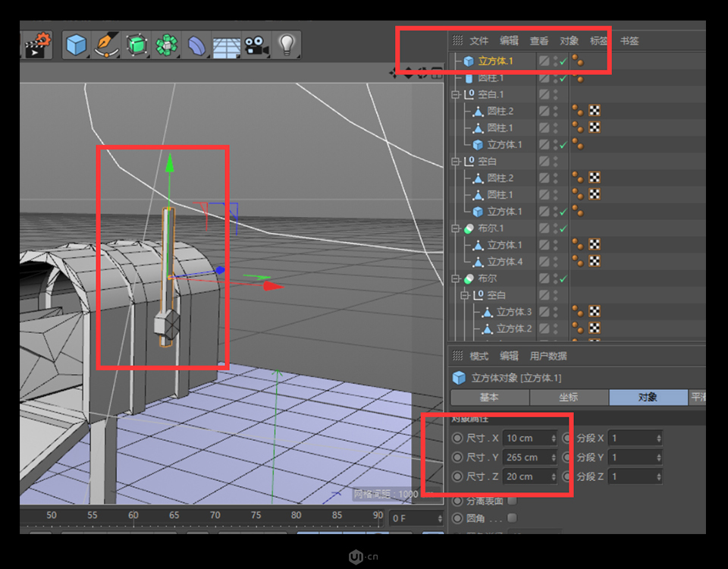
Task: Open the 文件 menu in the Object Manager
Action: (479, 41)
